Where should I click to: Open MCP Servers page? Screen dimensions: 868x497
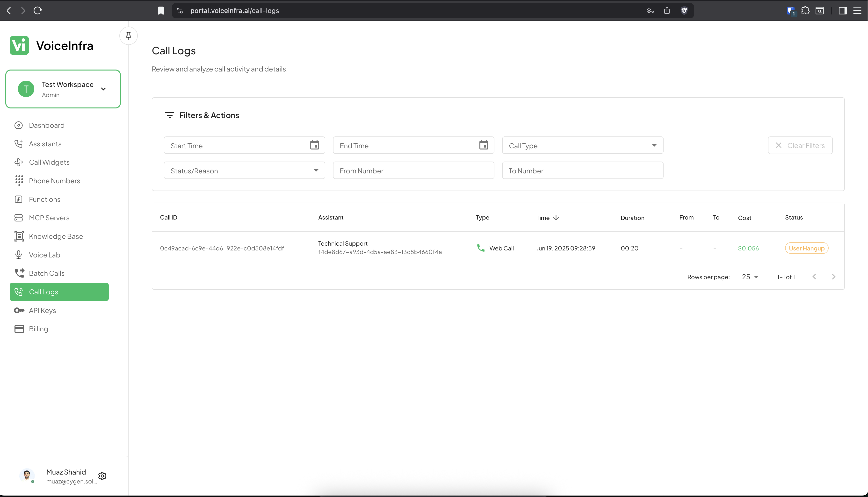click(x=59, y=218)
